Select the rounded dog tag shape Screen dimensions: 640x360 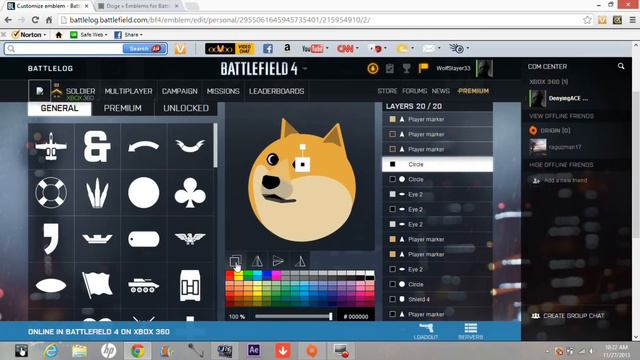click(x=143, y=239)
